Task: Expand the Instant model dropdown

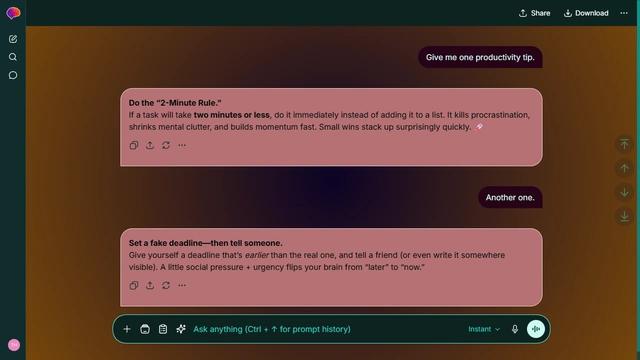Action: click(x=484, y=329)
